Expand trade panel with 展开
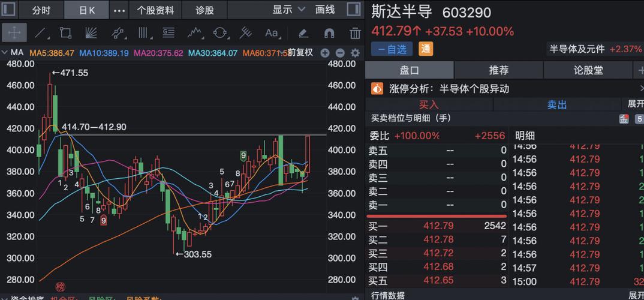The width and height of the screenshot is (644, 300). (636, 104)
